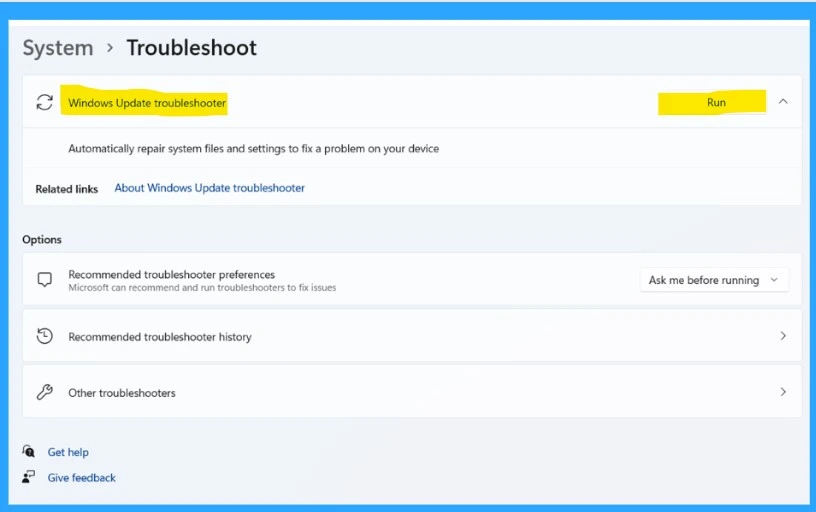816x512 pixels.
Task: Open About Windows Update troubleshooter link
Action: (x=209, y=188)
